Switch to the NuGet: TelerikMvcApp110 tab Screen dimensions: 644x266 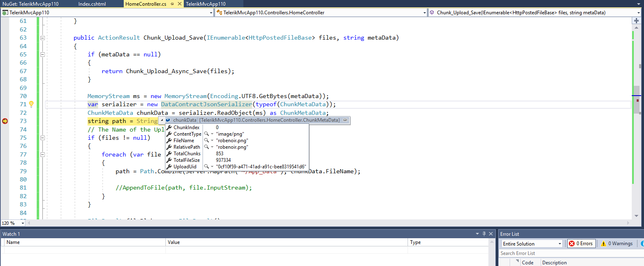pos(31,4)
